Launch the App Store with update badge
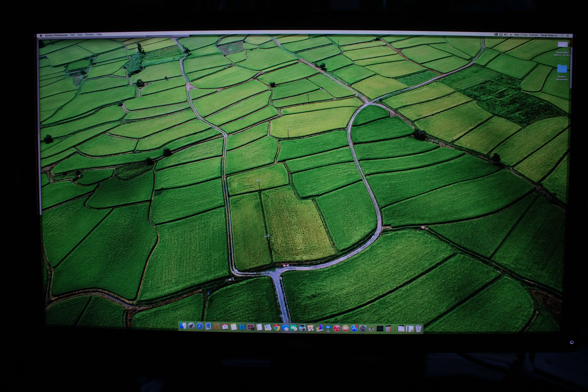This screenshot has height=392, width=588. (354, 328)
